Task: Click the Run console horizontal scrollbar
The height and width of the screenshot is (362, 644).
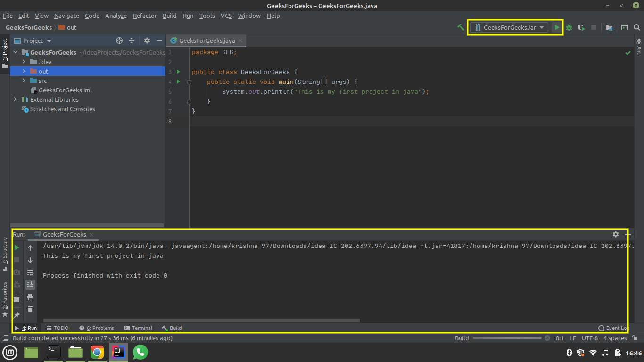Action: (201, 321)
